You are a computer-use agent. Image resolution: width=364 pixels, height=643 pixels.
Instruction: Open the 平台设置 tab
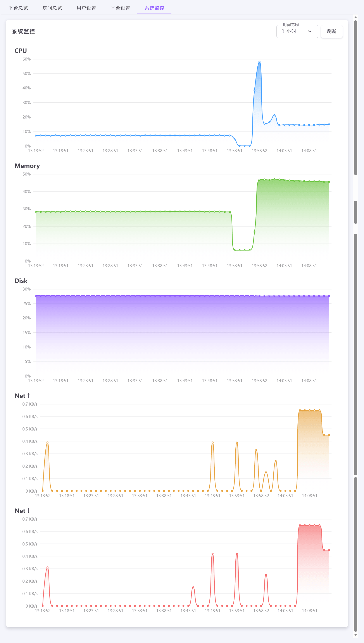(x=120, y=8)
